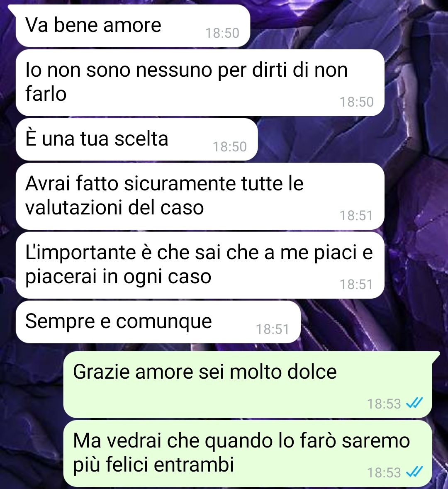The image size is (448, 489).
Task: Click 18:53 timestamp on "più felici entrambi" message
Action: click(x=384, y=472)
